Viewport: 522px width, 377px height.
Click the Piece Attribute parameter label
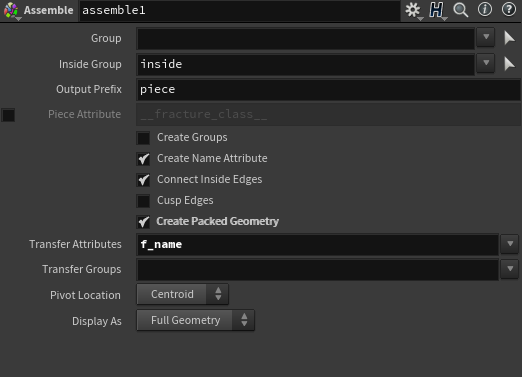coord(84,114)
